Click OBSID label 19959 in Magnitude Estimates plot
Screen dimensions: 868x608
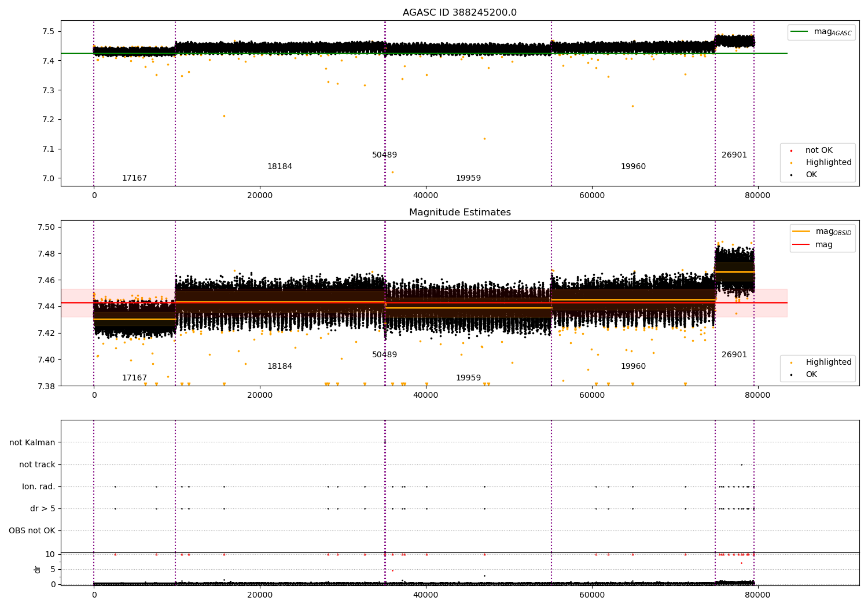pos(468,378)
